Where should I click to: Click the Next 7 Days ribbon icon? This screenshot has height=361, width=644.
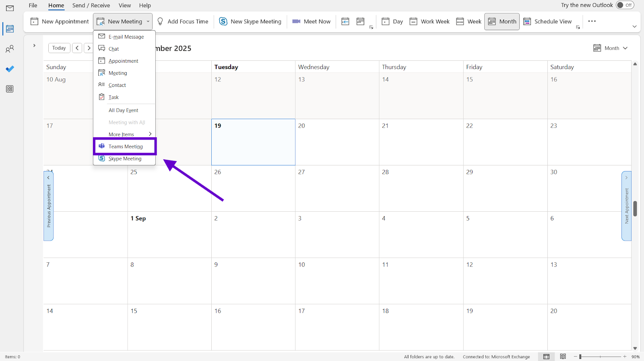(361, 21)
